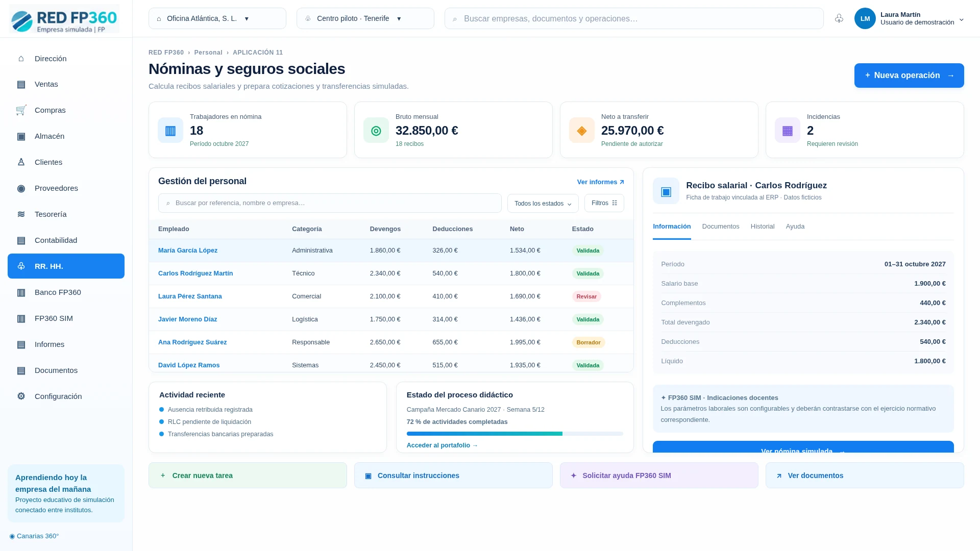Screen dimensions: 980x551
Task: Click the Neto a transferir diamond icon
Action: click(x=582, y=130)
